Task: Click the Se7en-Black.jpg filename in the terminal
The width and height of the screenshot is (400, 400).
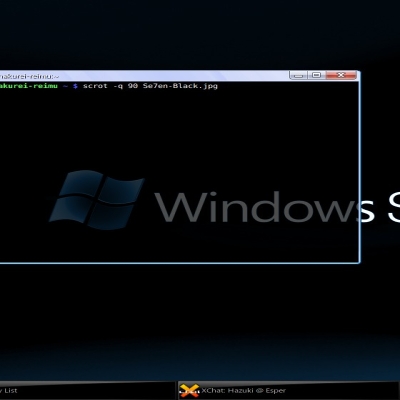Action: point(180,86)
